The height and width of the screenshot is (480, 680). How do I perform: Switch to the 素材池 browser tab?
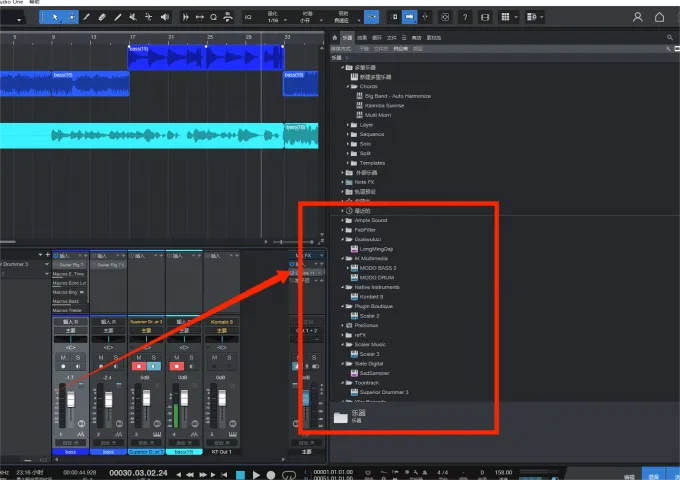434,38
